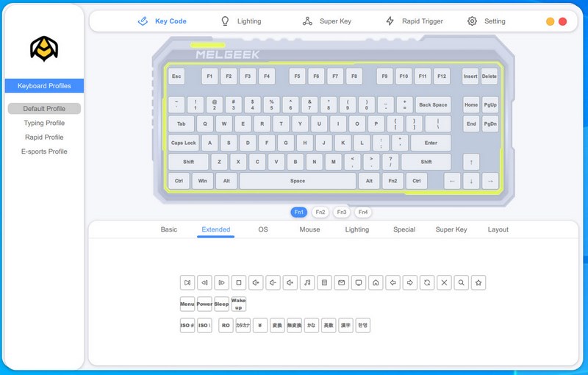Select the browser Back arrow key
Viewport: 588px width, 375px height.
point(392,283)
